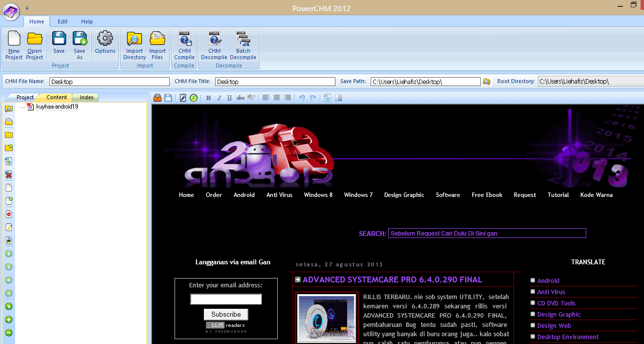This screenshot has width=644, height=344.
Task: Toggle bold formatting
Action: pyautogui.click(x=208, y=98)
